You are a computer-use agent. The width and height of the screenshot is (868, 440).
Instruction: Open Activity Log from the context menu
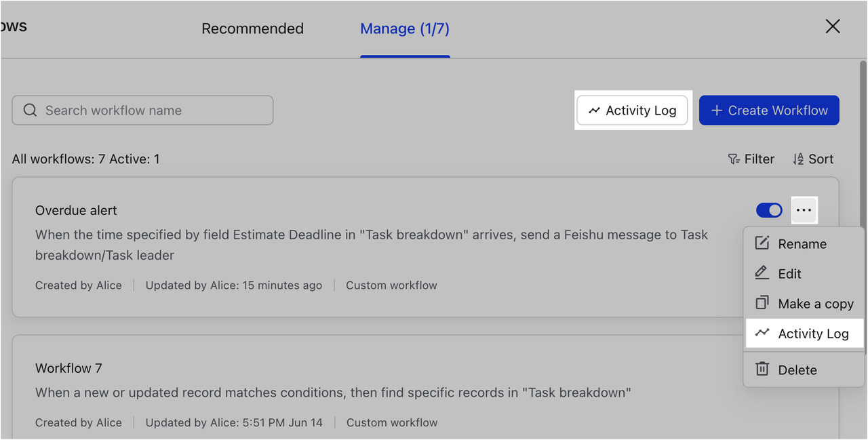(x=813, y=333)
